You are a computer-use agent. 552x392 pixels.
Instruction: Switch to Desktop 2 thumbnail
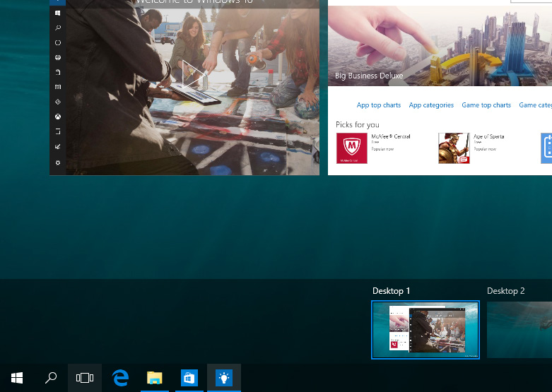pyautogui.click(x=519, y=330)
